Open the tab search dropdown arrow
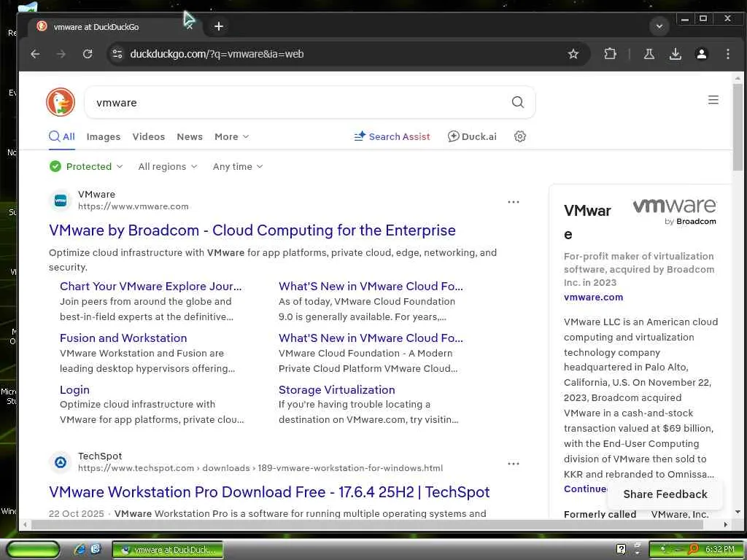The image size is (747, 560). point(659,26)
